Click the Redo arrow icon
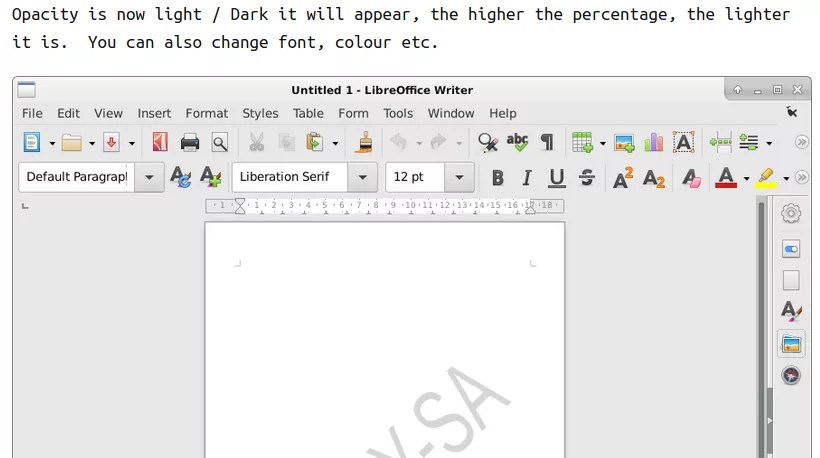The height and width of the screenshot is (458, 820). [438, 142]
